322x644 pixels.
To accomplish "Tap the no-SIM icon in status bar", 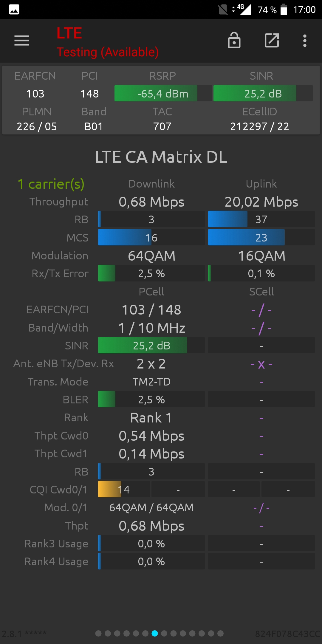I will tap(223, 10).
